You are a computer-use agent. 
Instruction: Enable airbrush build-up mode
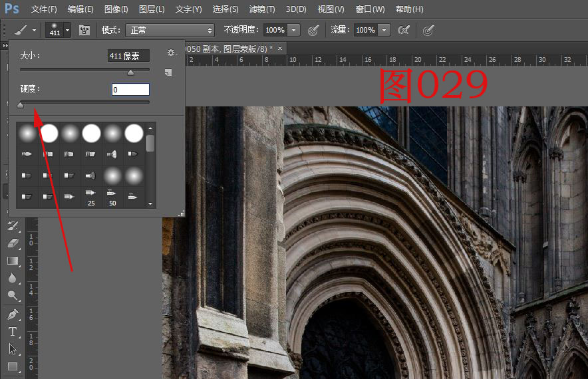404,30
